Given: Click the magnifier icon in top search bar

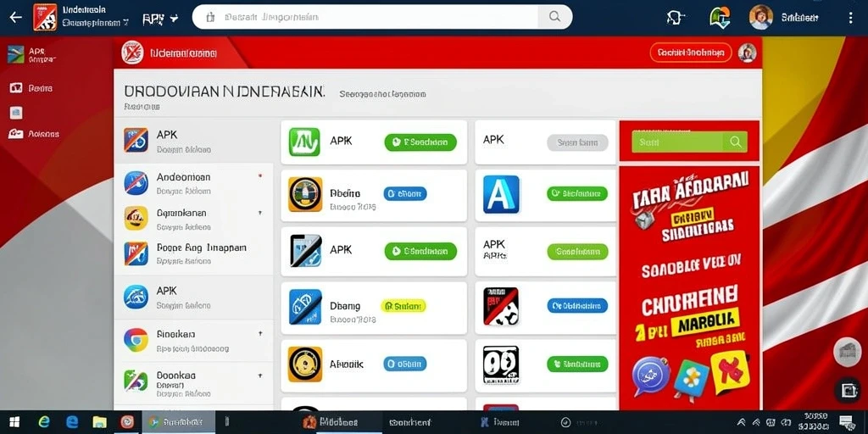Looking at the screenshot, I should 554,17.
